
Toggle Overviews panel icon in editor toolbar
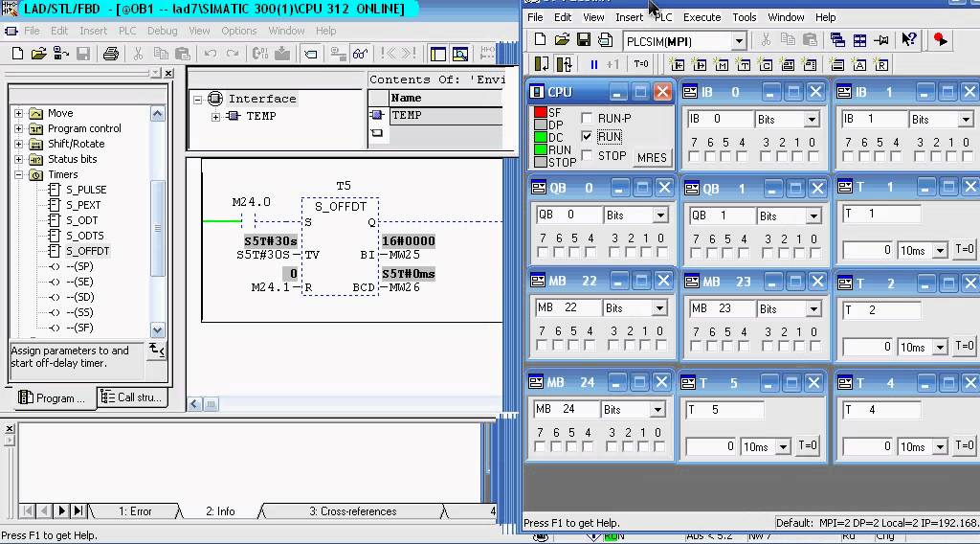tap(438, 54)
